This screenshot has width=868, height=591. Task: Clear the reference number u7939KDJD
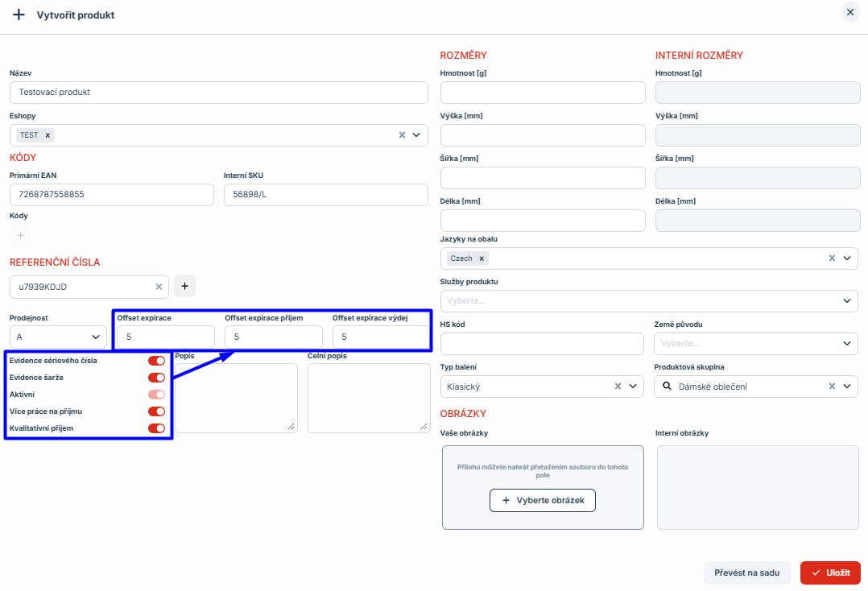pyautogui.click(x=159, y=287)
